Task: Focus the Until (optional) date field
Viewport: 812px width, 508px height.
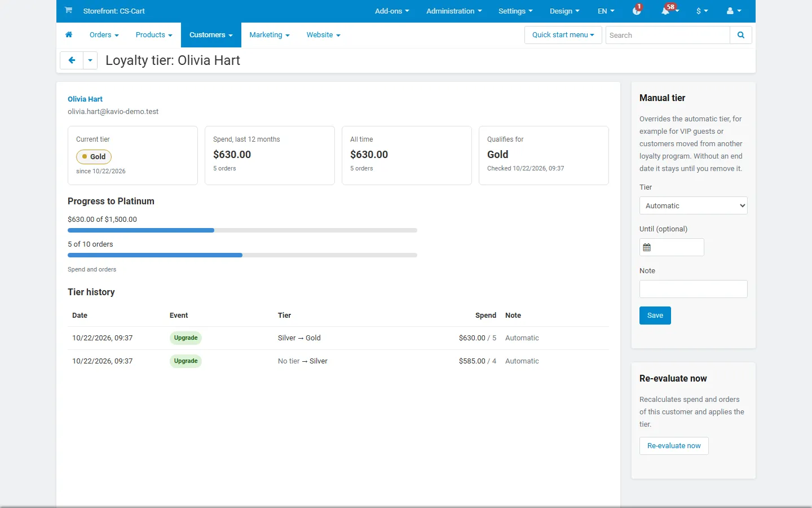Action: (672, 247)
